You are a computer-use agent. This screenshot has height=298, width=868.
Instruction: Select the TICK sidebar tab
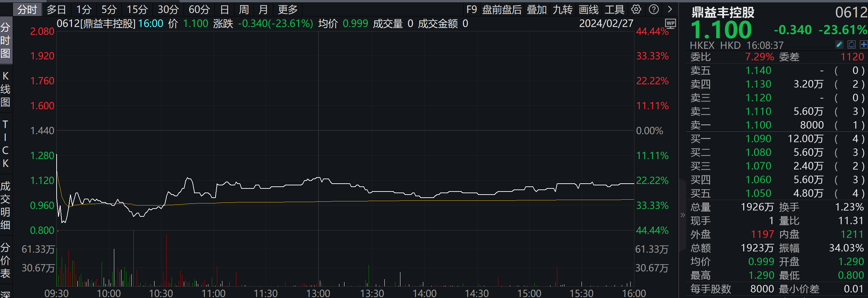click(5, 144)
